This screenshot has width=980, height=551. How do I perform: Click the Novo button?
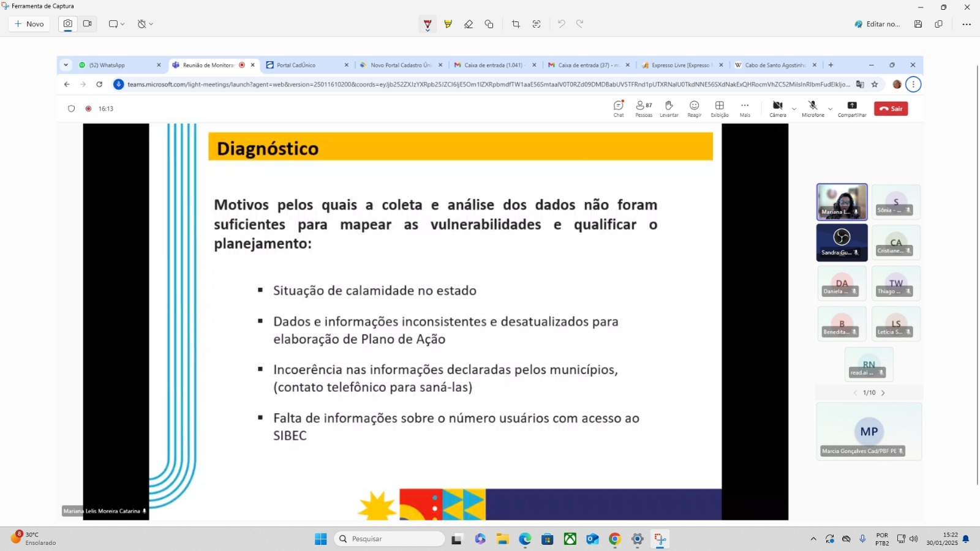tap(29, 24)
